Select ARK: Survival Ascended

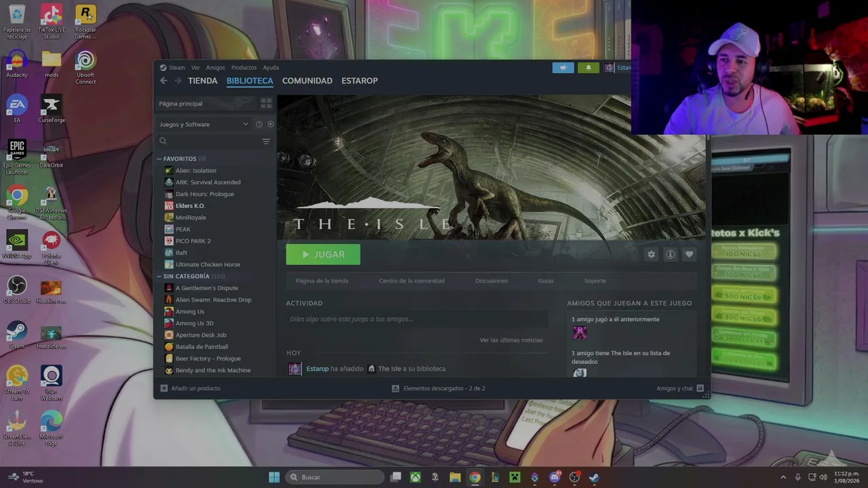tap(208, 182)
